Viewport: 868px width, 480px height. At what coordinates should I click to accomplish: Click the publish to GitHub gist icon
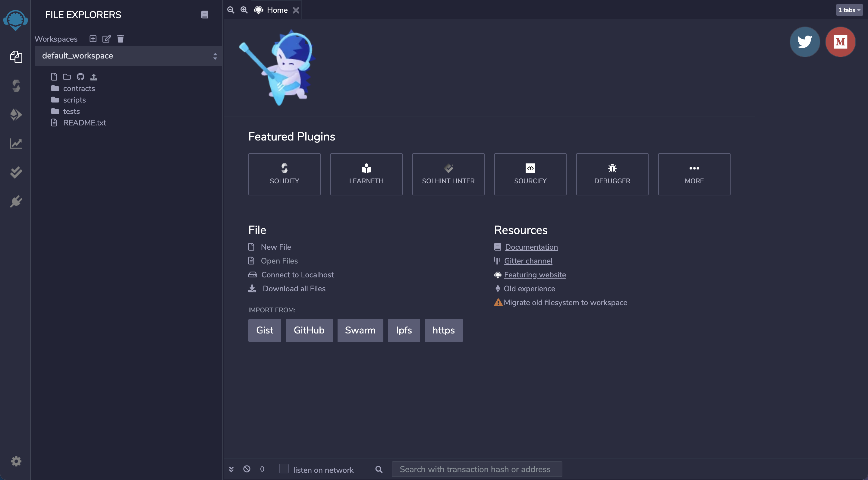pyautogui.click(x=80, y=77)
